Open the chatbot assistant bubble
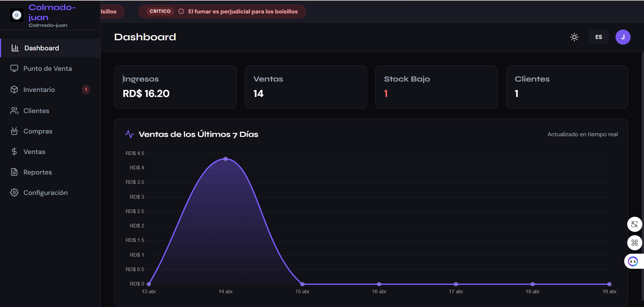This screenshot has height=307, width=644. tap(633, 261)
